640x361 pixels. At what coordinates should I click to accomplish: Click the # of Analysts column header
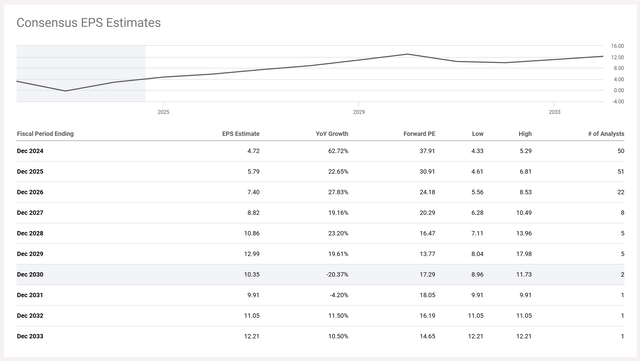(606, 134)
